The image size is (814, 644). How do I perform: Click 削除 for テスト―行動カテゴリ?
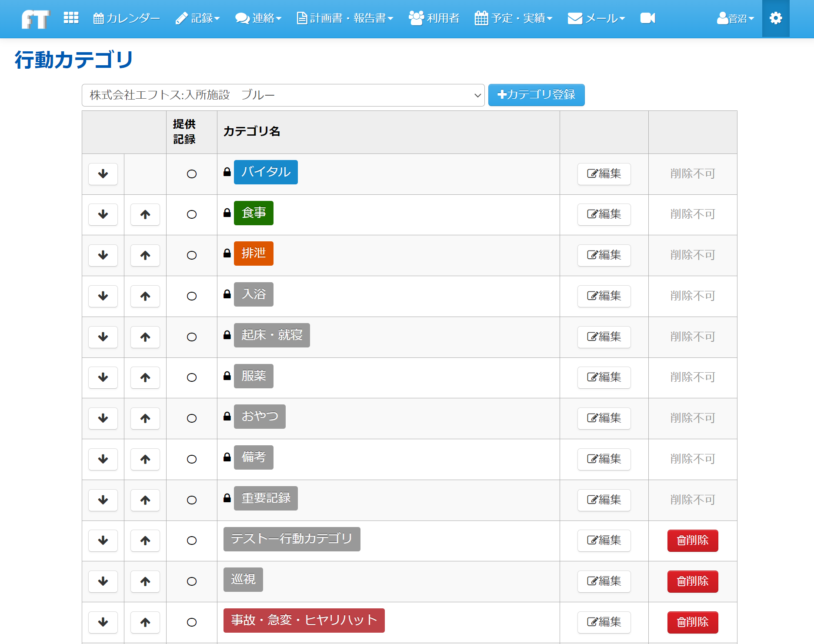692,541
